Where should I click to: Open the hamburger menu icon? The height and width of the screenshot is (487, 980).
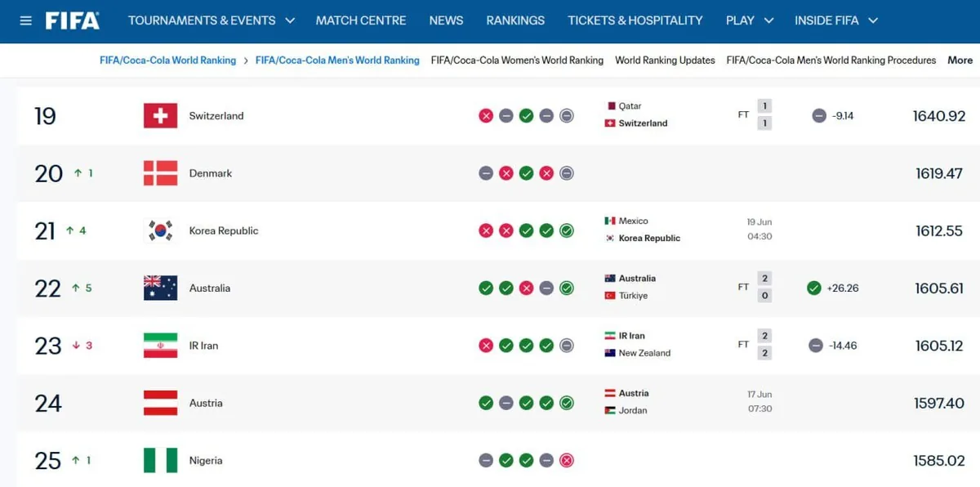25,20
